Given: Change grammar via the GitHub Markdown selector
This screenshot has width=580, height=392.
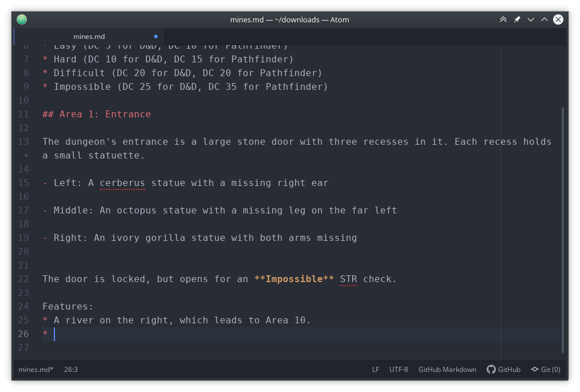Looking at the screenshot, I should pyautogui.click(x=447, y=369).
